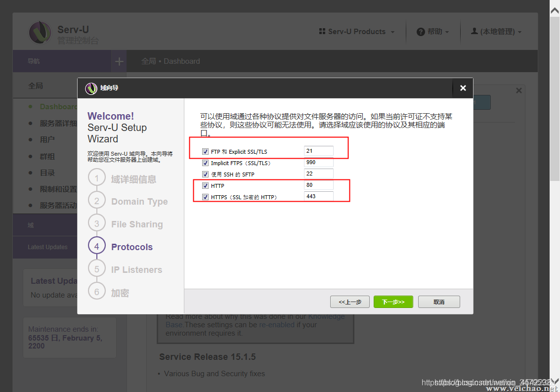
Task: Click the vertical scrollbar thumb
Action: point(555,99)
